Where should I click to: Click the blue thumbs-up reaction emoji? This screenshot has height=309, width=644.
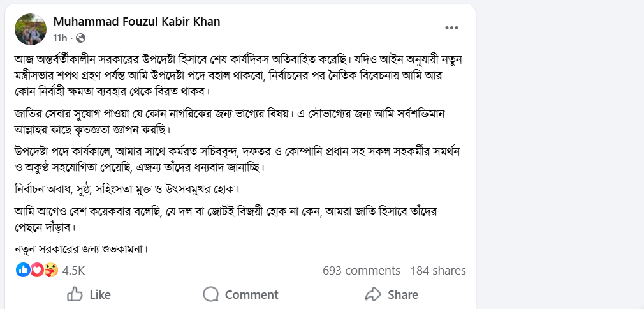pos(23,270)
